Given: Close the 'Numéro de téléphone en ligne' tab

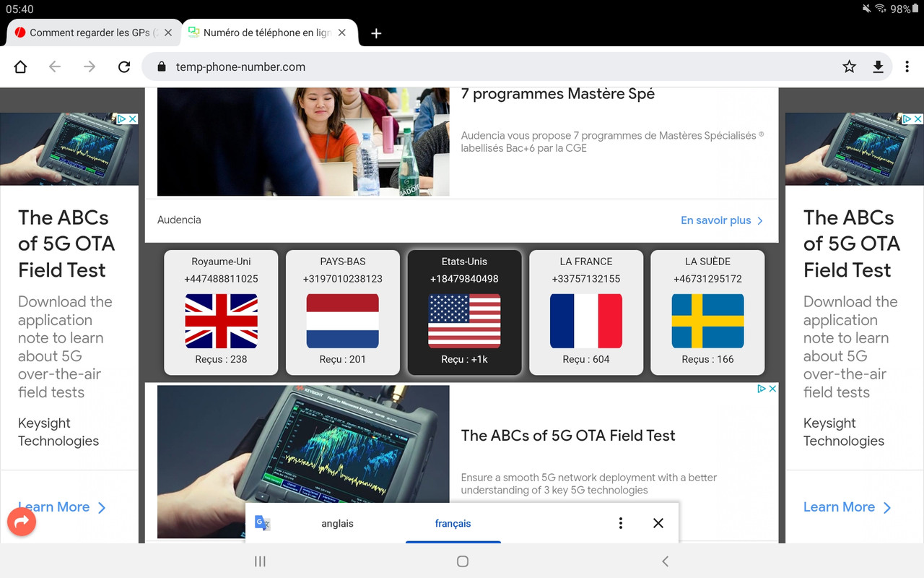Looking at the screenshot, I should pyautogui.click(x=342, y=33).
